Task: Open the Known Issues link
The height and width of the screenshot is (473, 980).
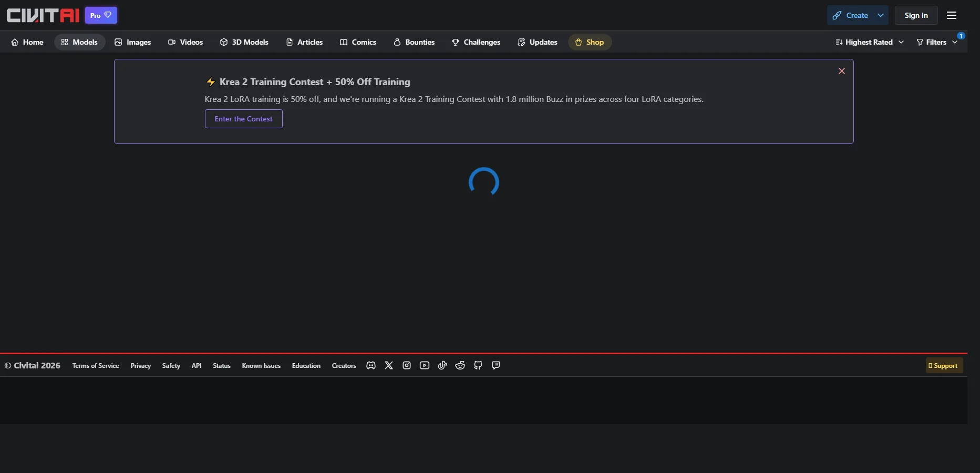Action: click(x=261, y=366)
